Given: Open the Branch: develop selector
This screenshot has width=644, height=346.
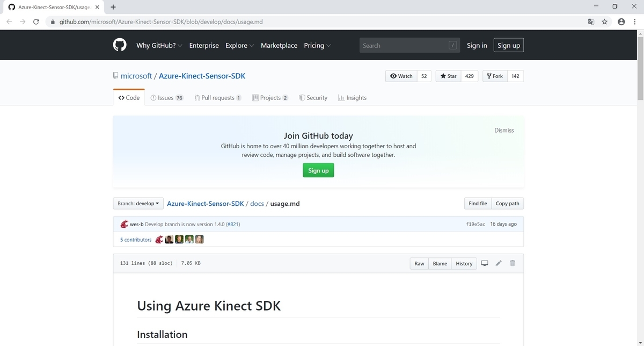Looking at the screenshot, I should point(138,204).
